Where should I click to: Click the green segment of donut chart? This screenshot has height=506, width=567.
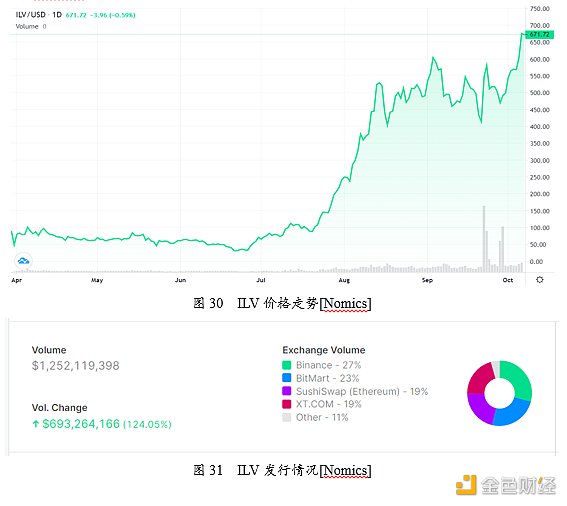coord(519,379)
